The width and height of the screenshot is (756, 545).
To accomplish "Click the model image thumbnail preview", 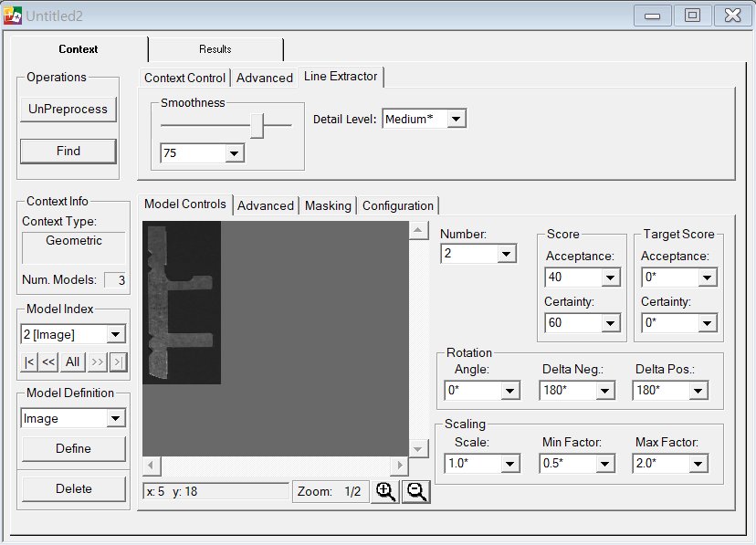I will 182,302.
